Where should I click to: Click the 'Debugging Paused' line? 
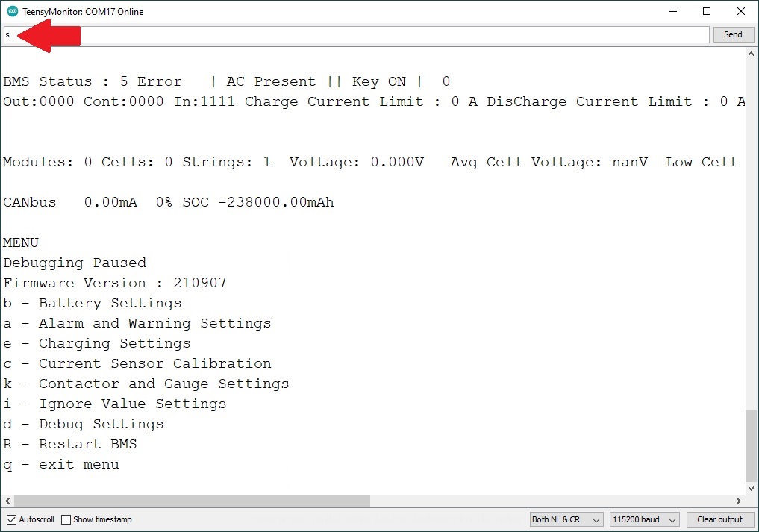tap(75, 263)
